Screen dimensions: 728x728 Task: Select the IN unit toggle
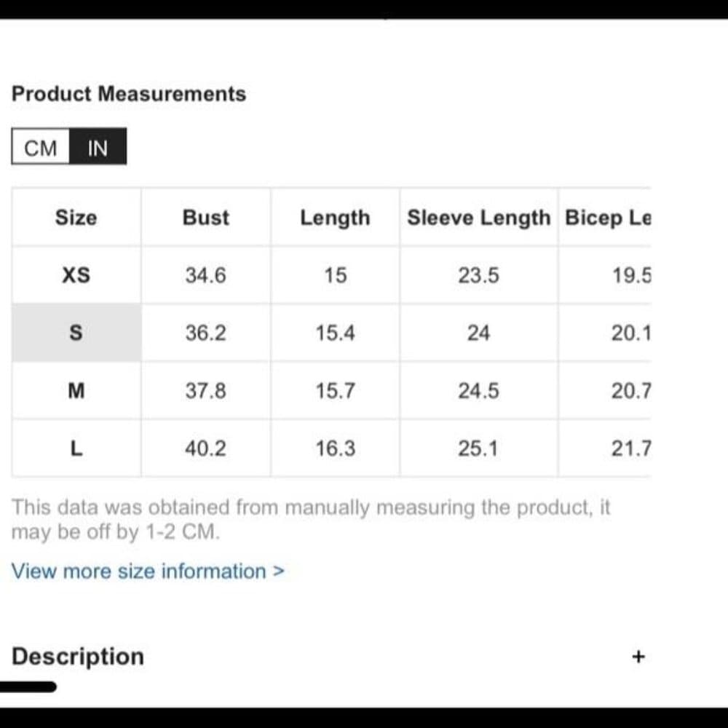coord(98,147)
